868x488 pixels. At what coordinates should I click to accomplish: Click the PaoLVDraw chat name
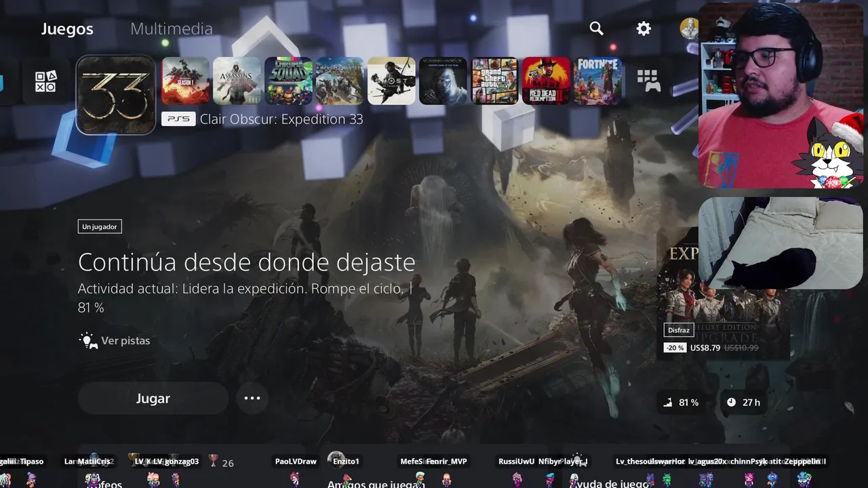tap(296, 462)
